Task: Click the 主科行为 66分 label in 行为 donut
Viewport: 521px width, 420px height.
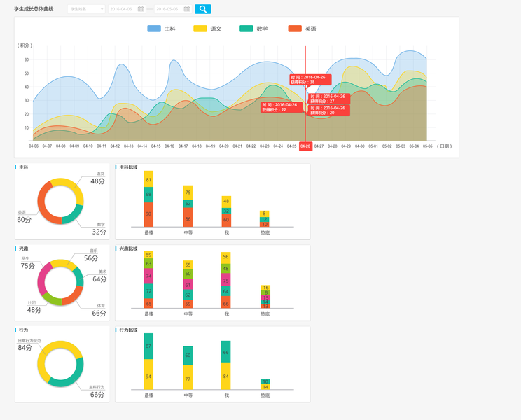Action: 97,392
